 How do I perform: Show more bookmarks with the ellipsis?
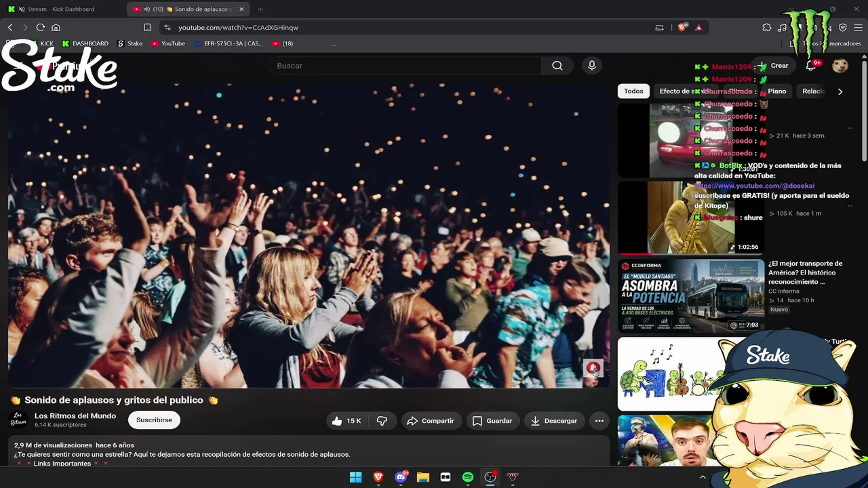pos(334,43)
